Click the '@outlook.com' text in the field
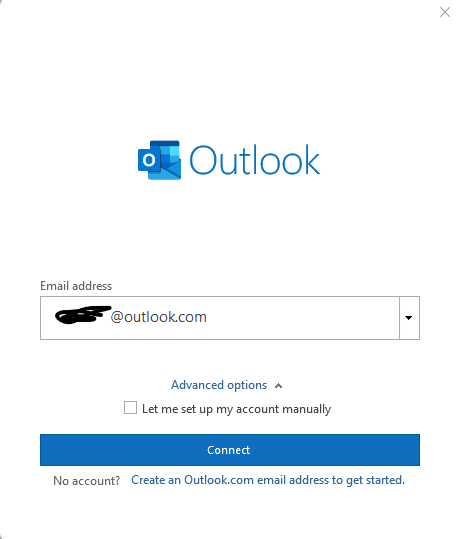457x539 pixels. coord(159,317)
